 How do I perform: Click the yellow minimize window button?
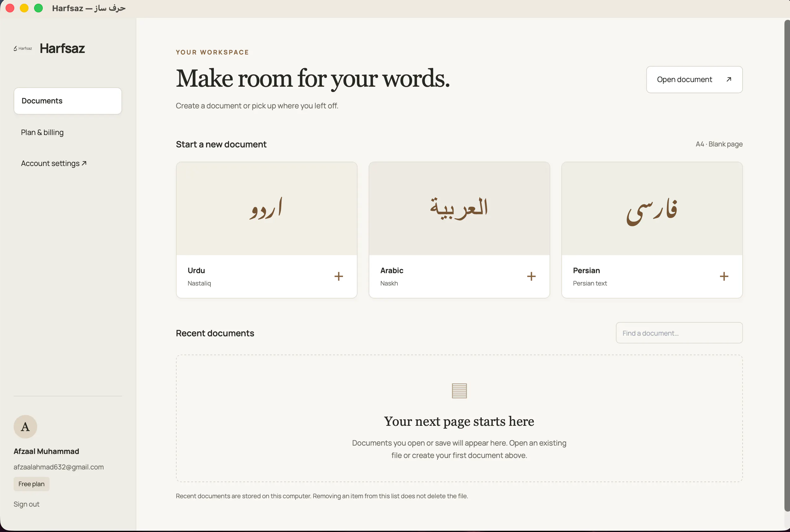click(24, 8)
